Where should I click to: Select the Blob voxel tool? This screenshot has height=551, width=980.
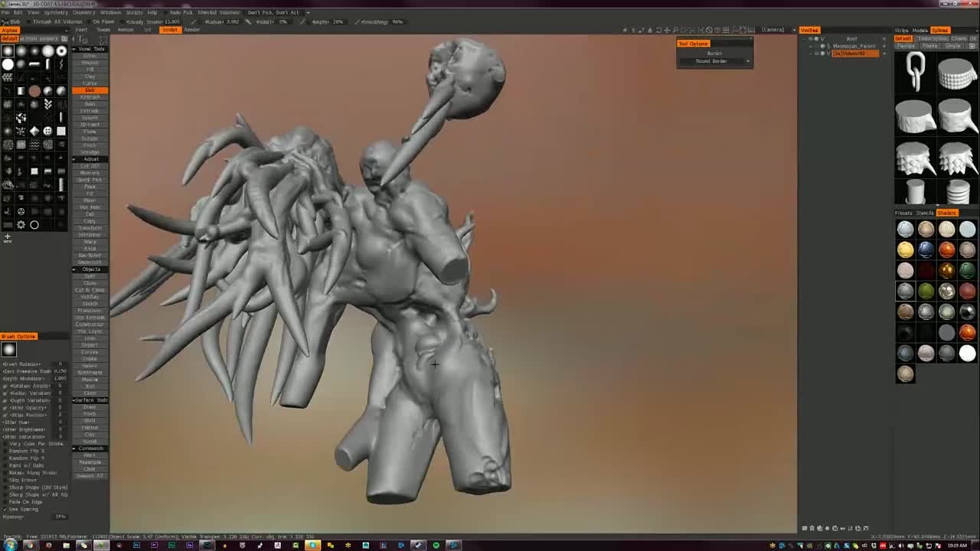click(x=90, y=90)
